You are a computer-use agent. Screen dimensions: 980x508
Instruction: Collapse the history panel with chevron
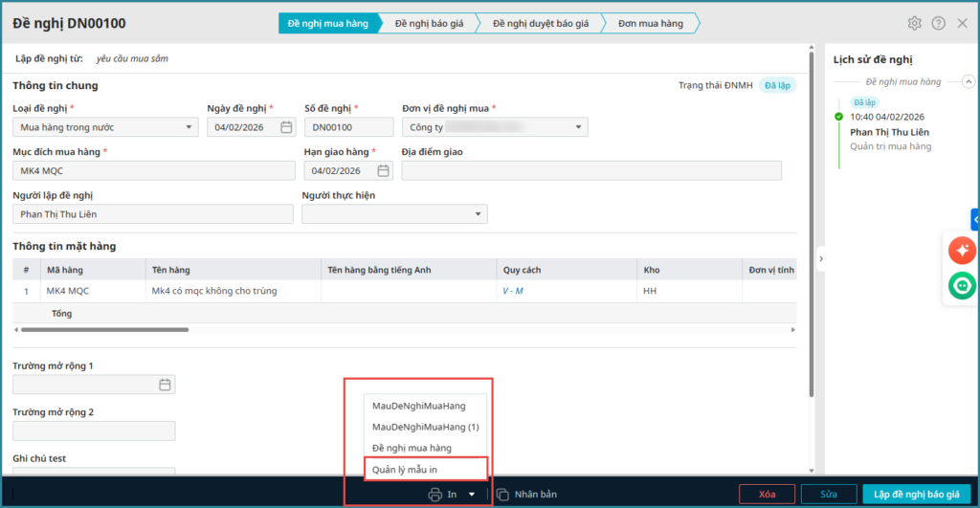[x=820, y=258]
